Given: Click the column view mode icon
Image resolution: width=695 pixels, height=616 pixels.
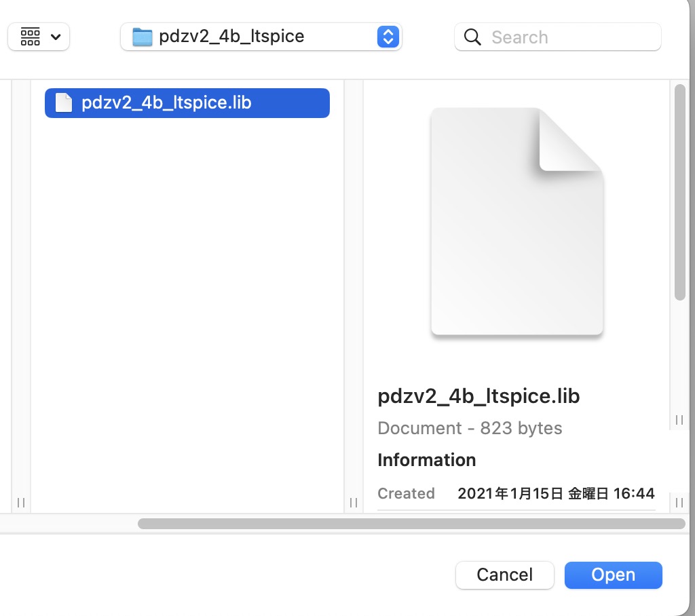Looking at the screenshot, I should click(x=30, y=37).
